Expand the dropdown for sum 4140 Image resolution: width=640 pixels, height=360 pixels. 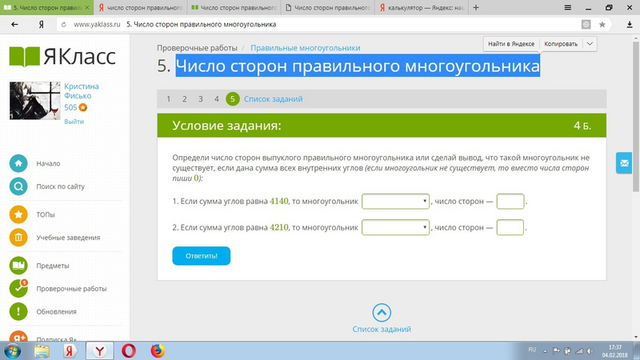pos(396,201)
